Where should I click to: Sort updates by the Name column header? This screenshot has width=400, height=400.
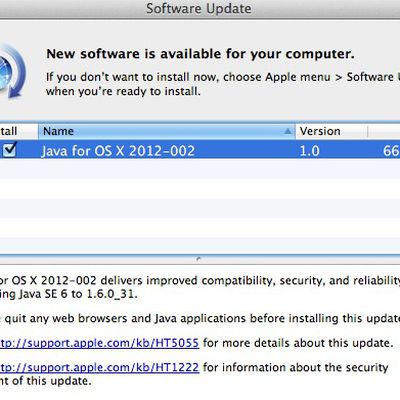[167, 131]
